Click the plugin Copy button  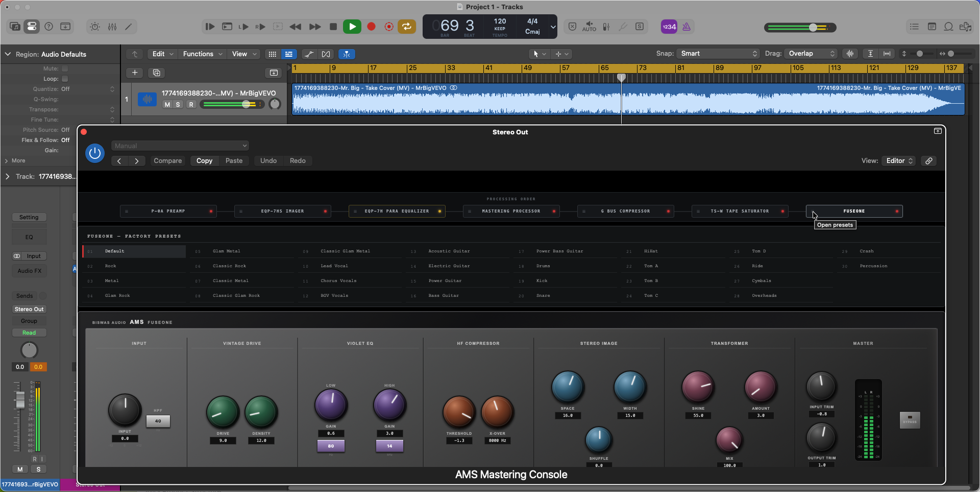204,160
